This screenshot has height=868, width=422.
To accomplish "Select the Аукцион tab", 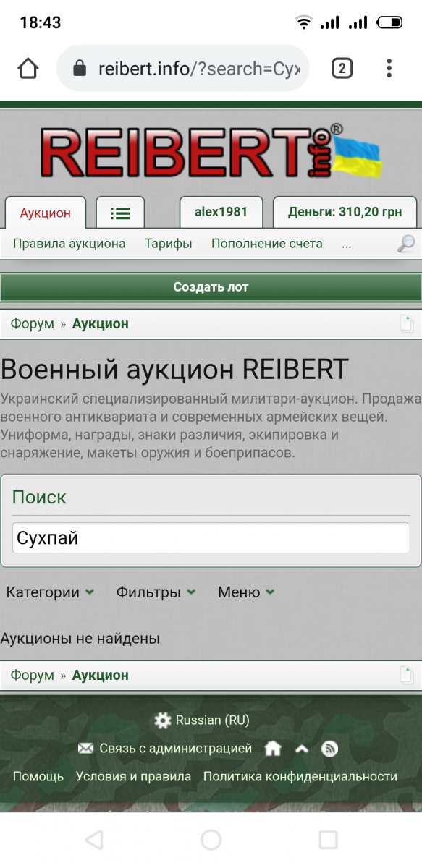I will click(46, 213).
